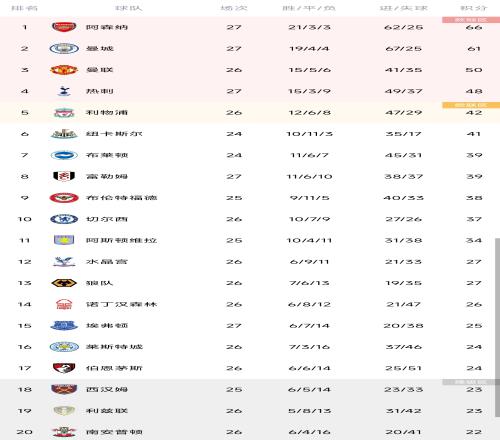Tap the Tottenham cockerel logo
This screenshot has height=440, width=500.
(x=64, y=91)
